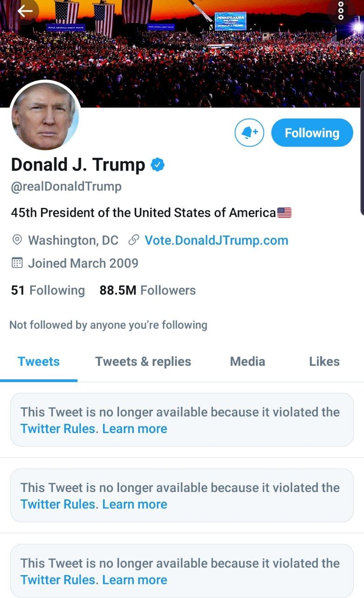Tap the calendar joined-date icon
Screen dimensions: 364x598
(x=17, y=263)
